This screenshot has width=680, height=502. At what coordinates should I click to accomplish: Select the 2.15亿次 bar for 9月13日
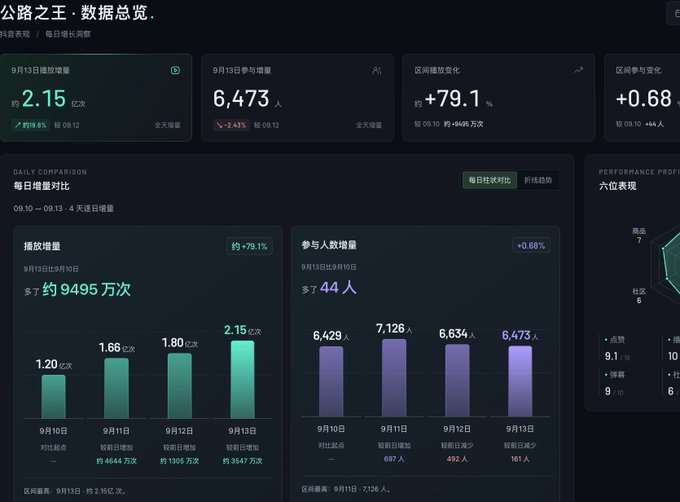tap(242, 379)
